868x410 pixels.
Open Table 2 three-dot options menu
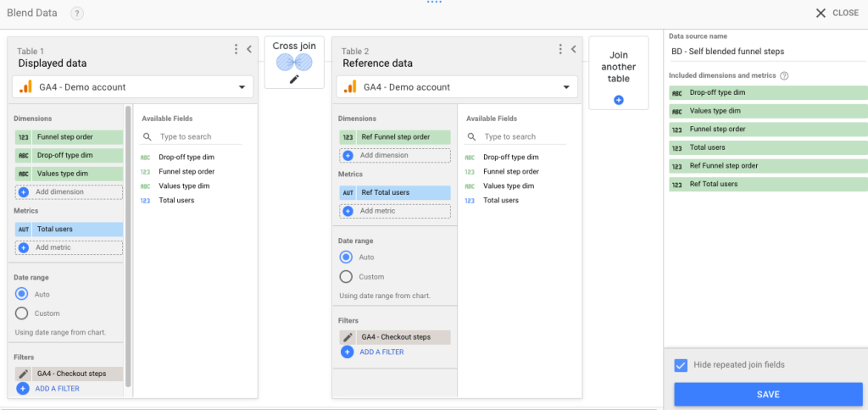561,49
